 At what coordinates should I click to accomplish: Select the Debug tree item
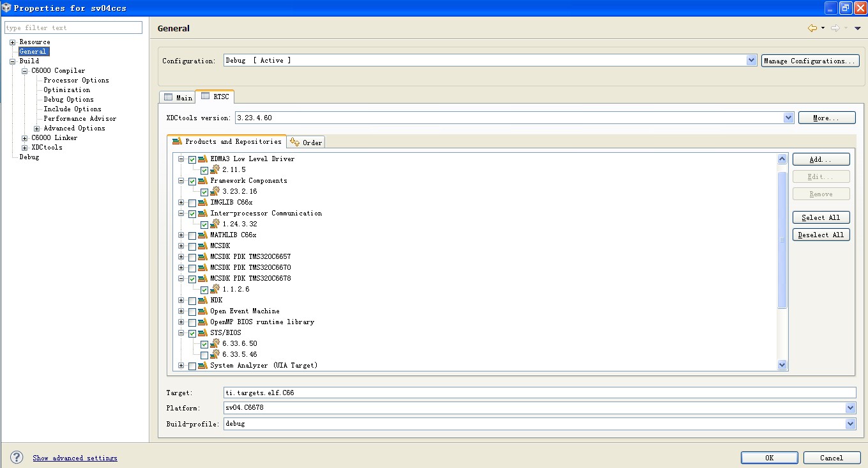[29, 157]
